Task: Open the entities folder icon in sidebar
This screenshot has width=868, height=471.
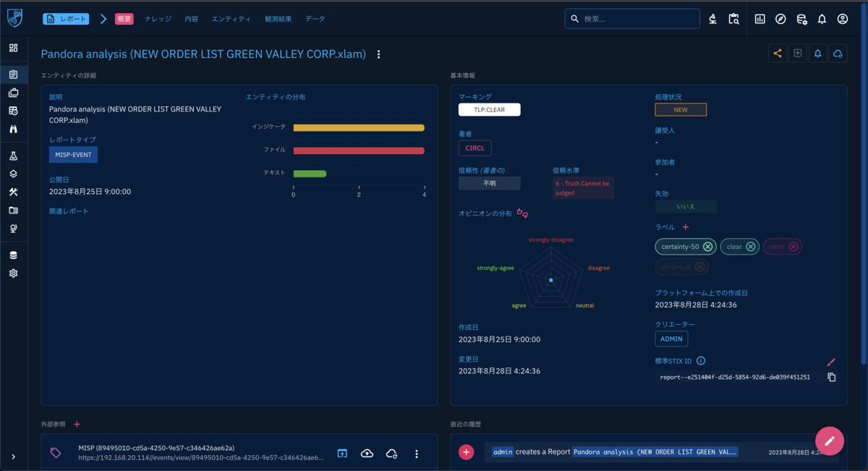Action: [x=13, y=210]
